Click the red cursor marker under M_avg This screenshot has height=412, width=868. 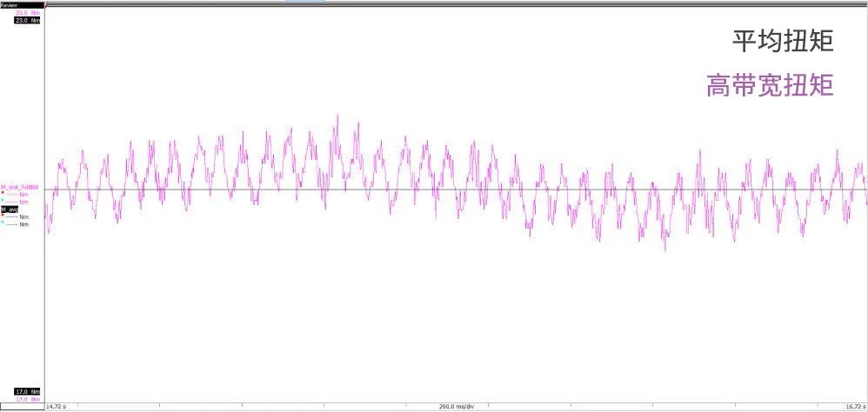pyautogui.click(x=3, y=216)
